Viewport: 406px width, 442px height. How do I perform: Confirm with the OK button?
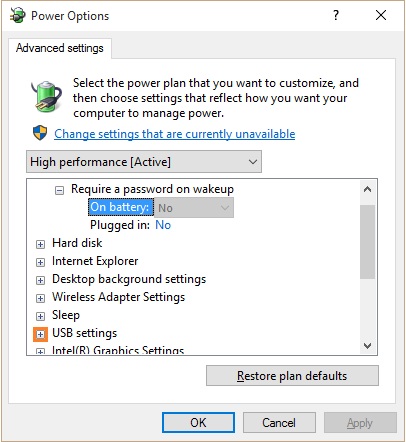pos(198,422)
